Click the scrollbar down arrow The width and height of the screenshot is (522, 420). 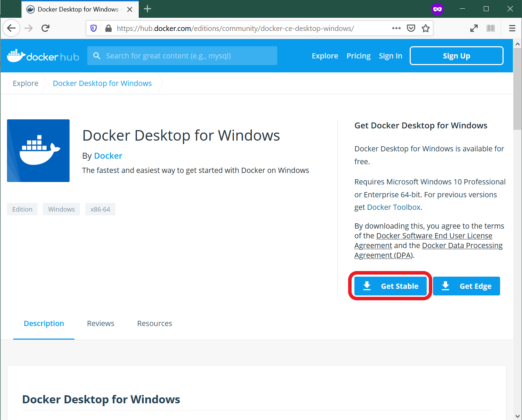(x=517, y=416)
